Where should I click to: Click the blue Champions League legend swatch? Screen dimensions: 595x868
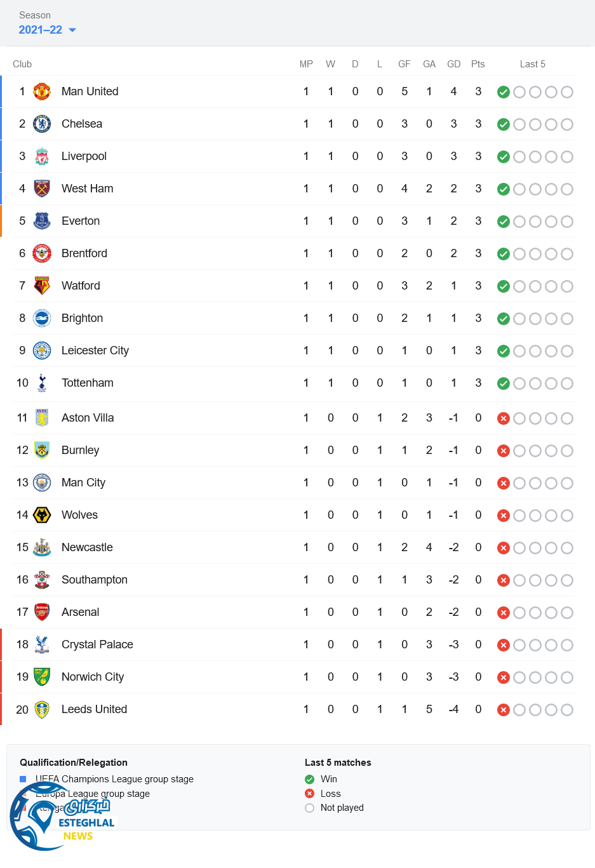coord(23,779)
